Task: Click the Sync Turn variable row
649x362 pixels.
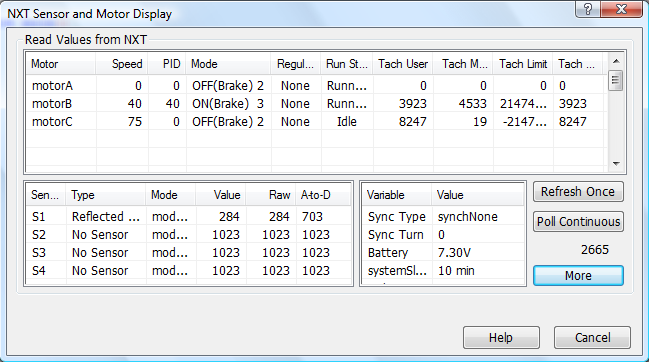Action: click(443, 235)
